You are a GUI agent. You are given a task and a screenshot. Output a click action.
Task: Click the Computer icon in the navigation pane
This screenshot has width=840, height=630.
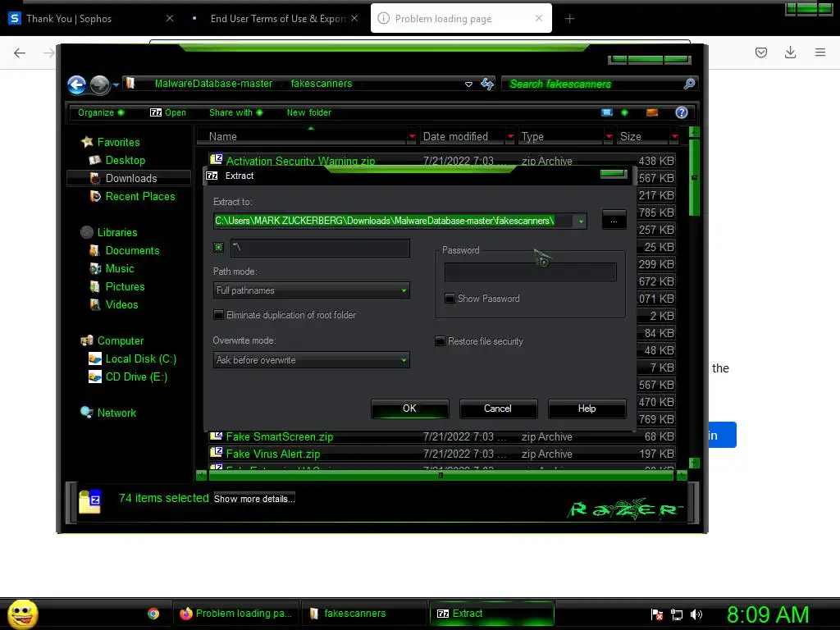point(87,340)
